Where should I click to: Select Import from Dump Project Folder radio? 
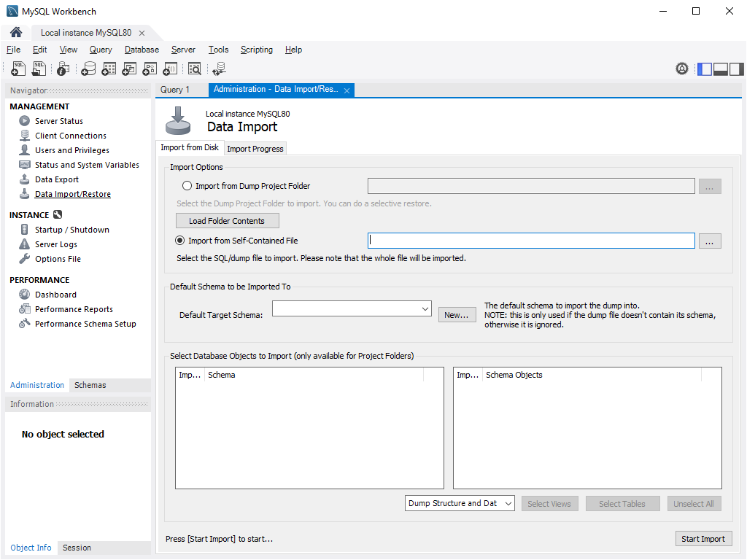pos(187,186)
